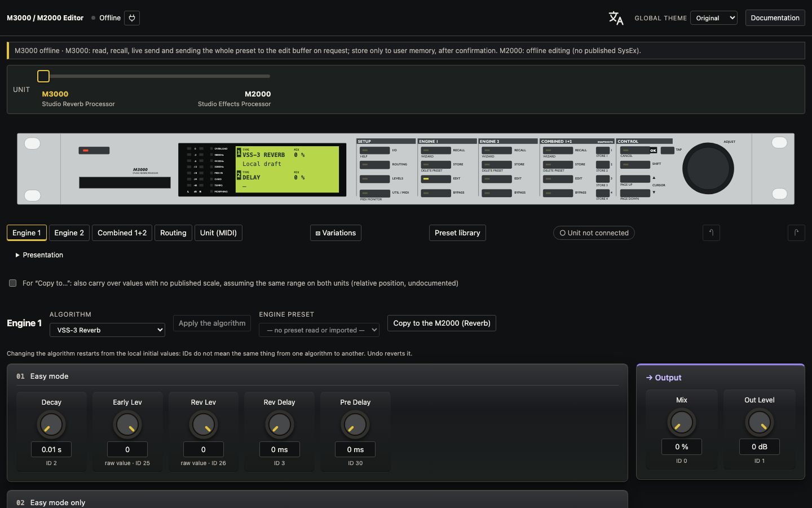Click the Cursor down Page Down key
Viewport: 812px width, 508px height.
(636, 193)
